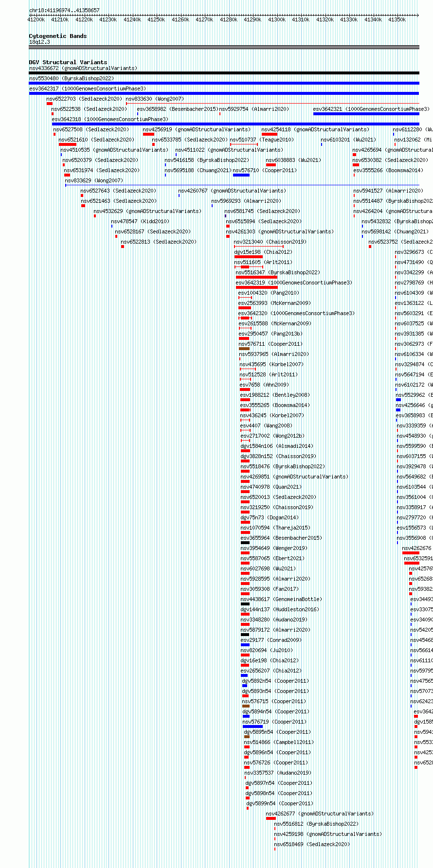
Task: Open the nsv478547 Kidd2010 variant
Action: pos(140,221)
